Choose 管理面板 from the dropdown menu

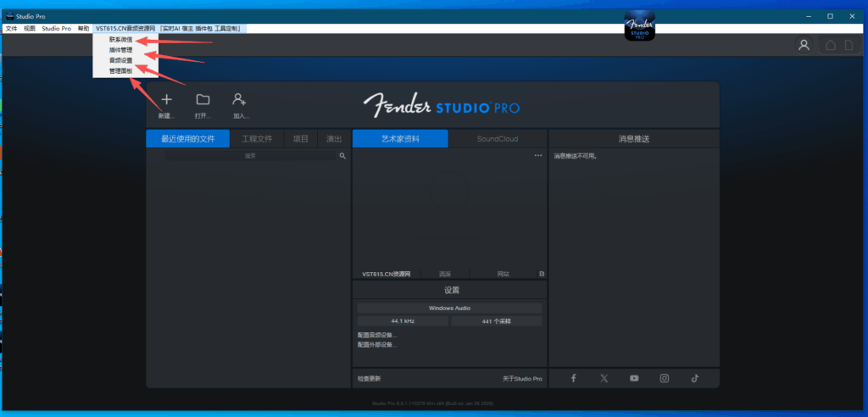pyautogui.click(x=120, y=71)
